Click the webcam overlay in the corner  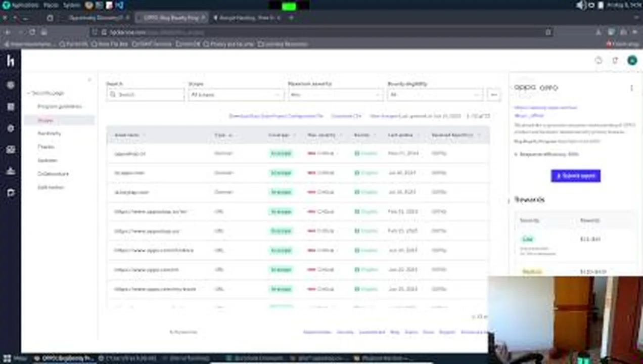tap(565, 320)
